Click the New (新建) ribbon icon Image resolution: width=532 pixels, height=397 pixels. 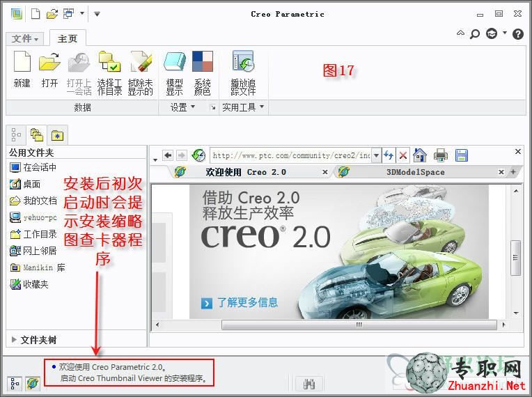pyautogui.click(x=22, y=62)
